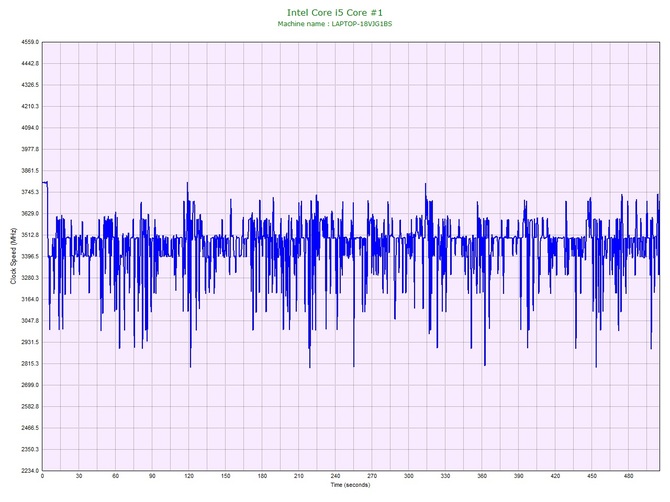Viewport: 670px width, 502px height.
Task: Click the 3280.3 y-axis value
Action: [30, 278]
